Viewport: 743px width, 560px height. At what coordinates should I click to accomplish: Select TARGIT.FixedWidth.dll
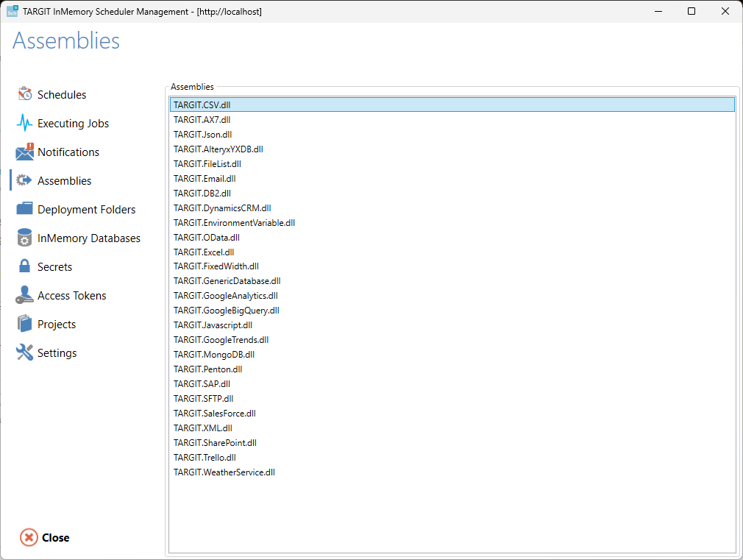pyautogui.click(x=452, y=266)
